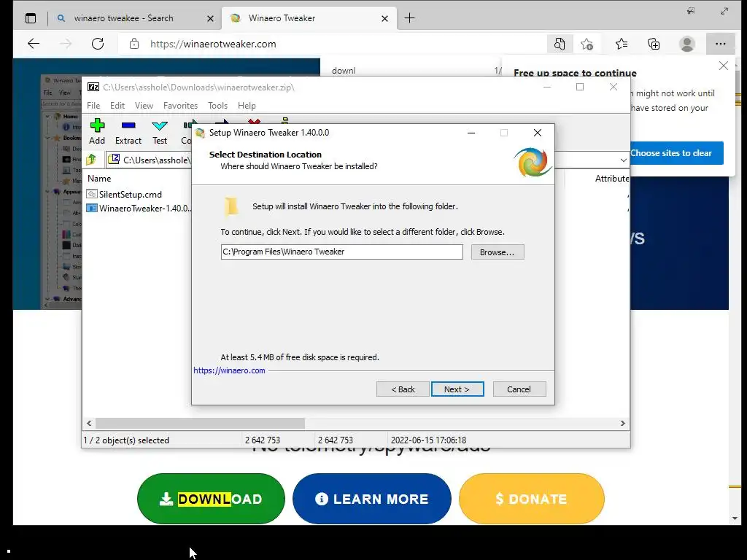Cancel the Winaero Tweaker setup
Viewport: 747px width, 560px height.
(519, 389)
